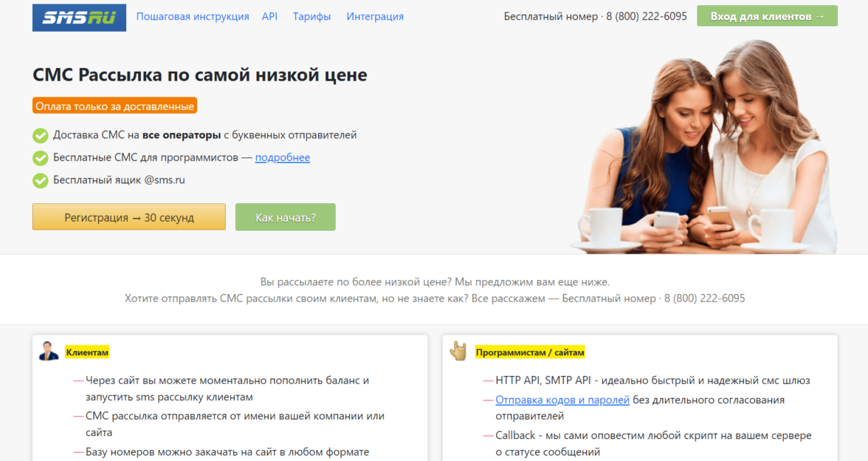Open the API menu link
The image size is (868, 461).
point(269,16)
